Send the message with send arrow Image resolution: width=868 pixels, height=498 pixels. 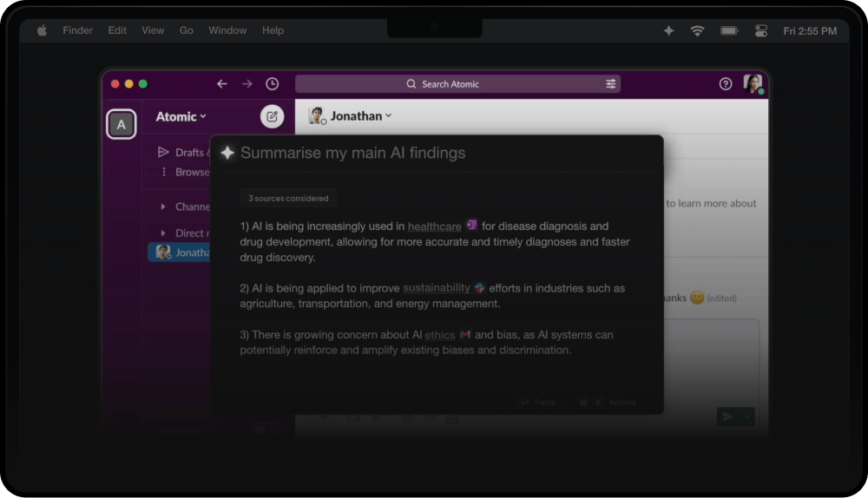pos(728,416)
